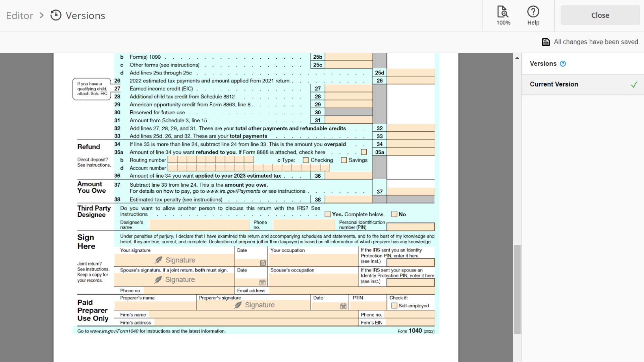
Task: Click the line 33 total payments field
Action: pyautogui.click(x=411, y=136)
